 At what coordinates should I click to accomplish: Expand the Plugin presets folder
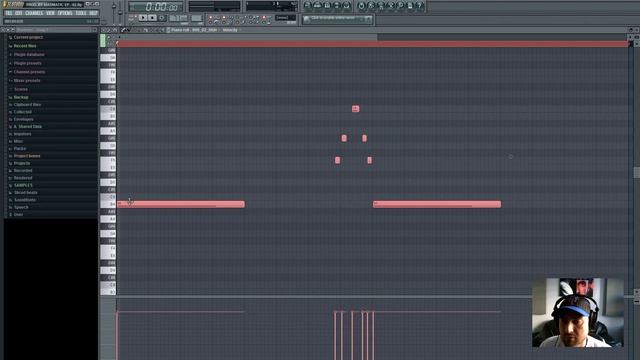click(x=27, y=63)
